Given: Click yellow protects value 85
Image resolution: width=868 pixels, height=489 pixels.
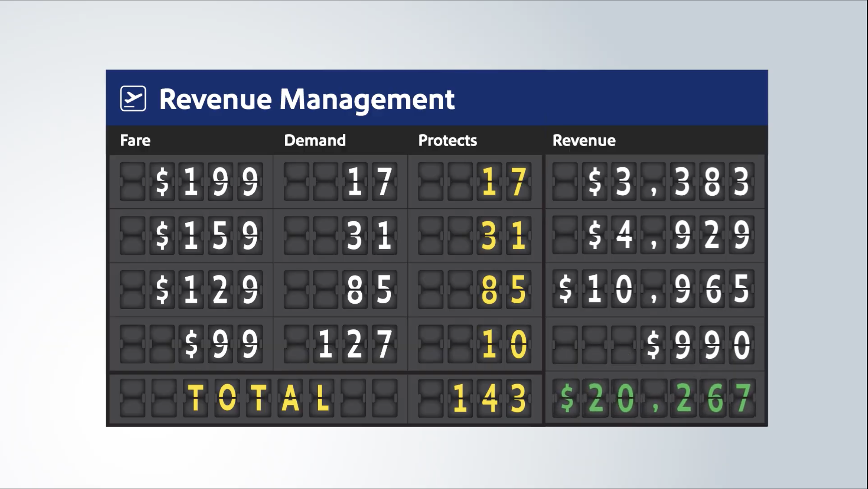Looking at the screenshot, I should (504, 289).
